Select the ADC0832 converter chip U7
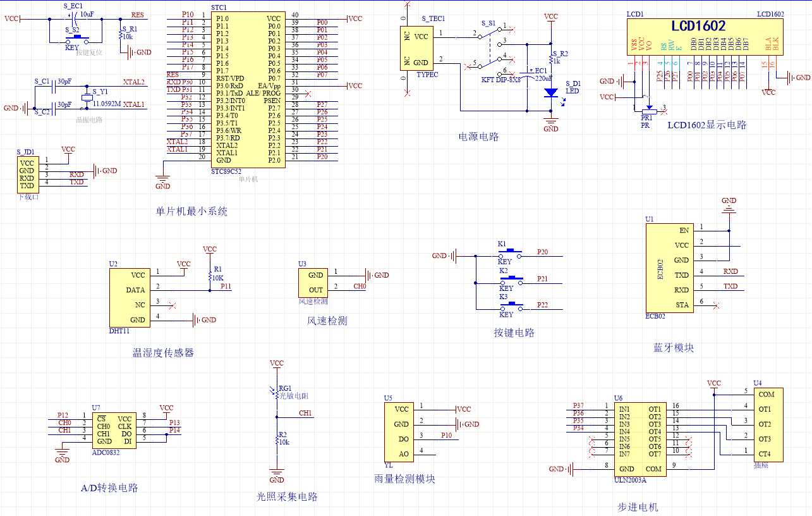Screen dimensions: 812x516 pyautogui.click(x=113, y=429)
